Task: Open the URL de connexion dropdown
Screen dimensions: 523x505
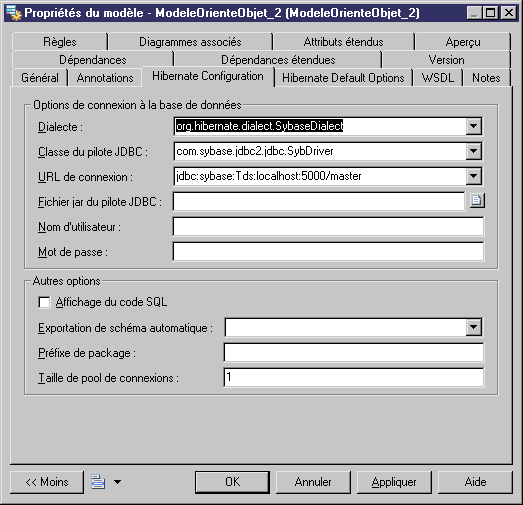Action: (x=474, y=176)
